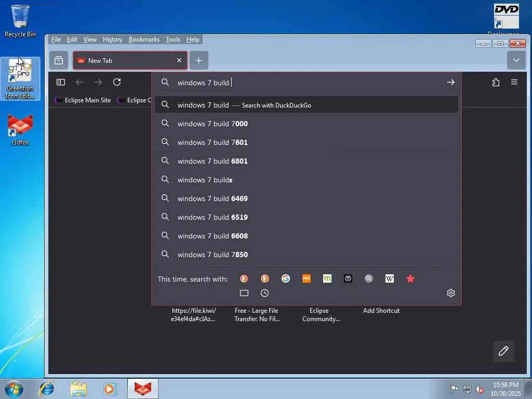Go forward one page
Screen dimensions: 532x399
point(98,82)
